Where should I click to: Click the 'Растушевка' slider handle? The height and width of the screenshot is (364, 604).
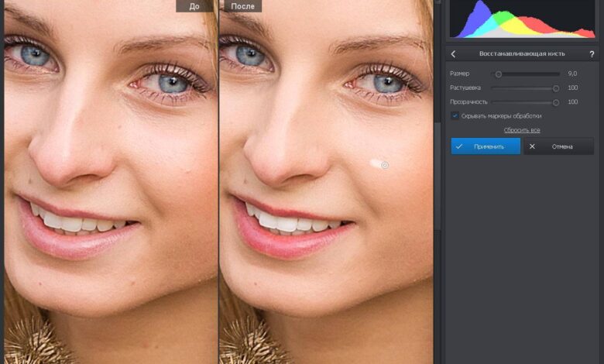(x=556, y=88)
